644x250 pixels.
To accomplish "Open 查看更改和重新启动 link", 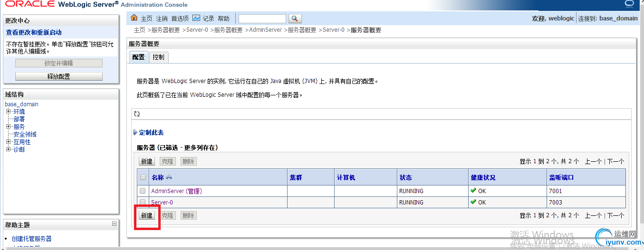I will (x=34, y=32).
